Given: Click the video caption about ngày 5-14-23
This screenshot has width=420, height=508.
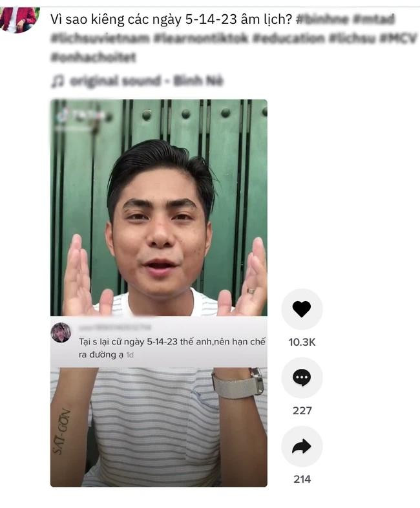Looking at the screenshot, I should [x=171, y=19].
